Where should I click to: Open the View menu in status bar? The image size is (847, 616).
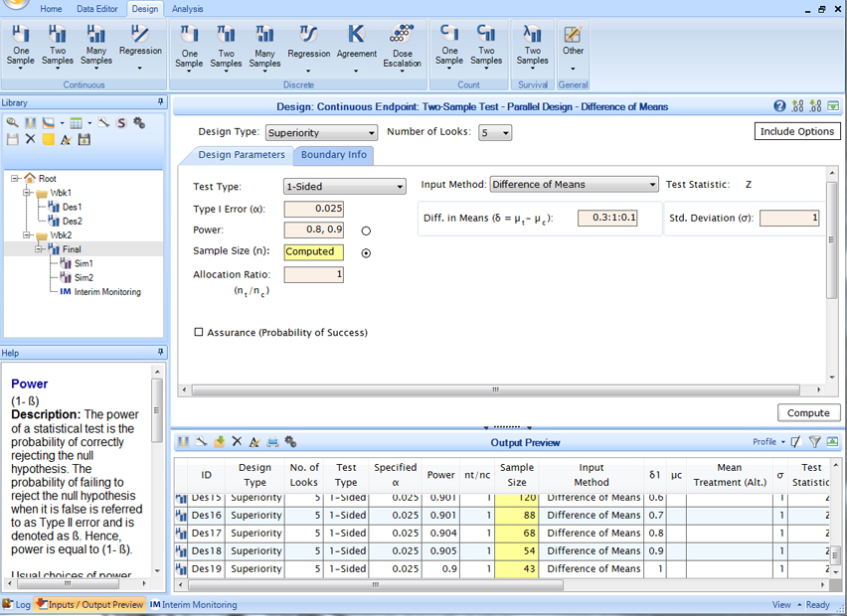pyautogui.click(x=785, y=605)
